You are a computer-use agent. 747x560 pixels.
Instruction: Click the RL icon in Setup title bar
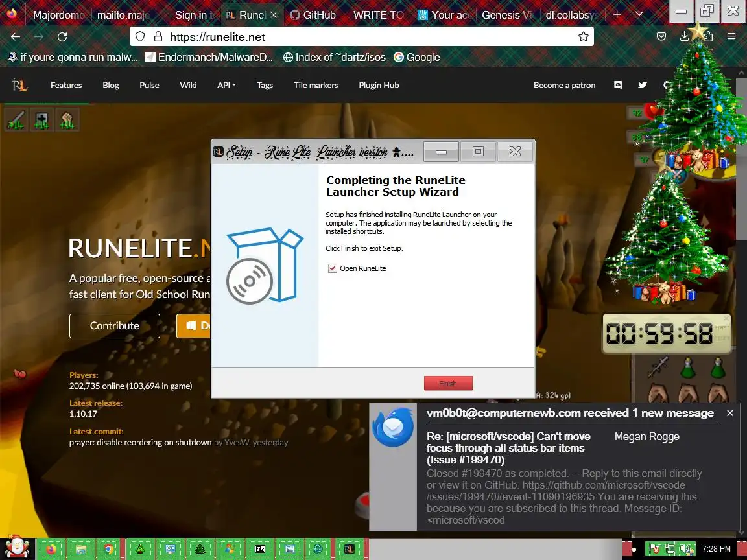tap(219, 152)
